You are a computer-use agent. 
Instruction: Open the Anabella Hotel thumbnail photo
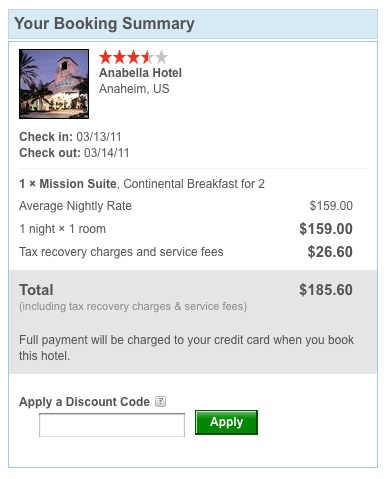54,84
